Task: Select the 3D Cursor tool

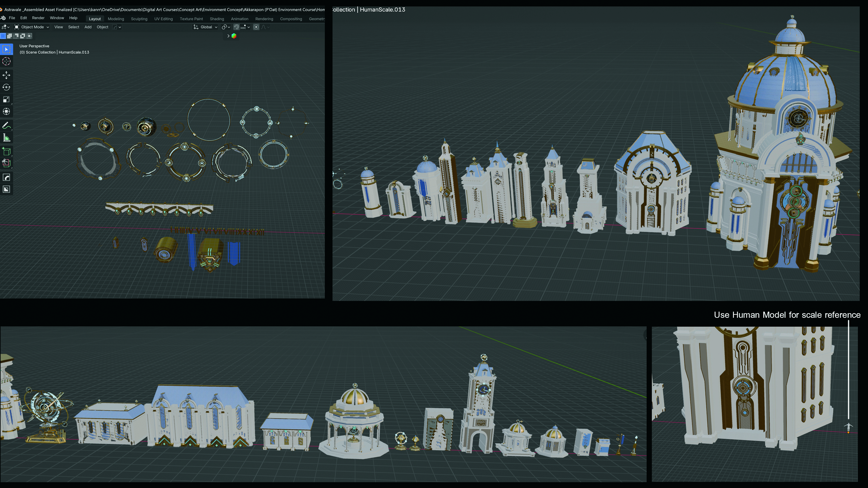Action: click(x=6, y=61)
